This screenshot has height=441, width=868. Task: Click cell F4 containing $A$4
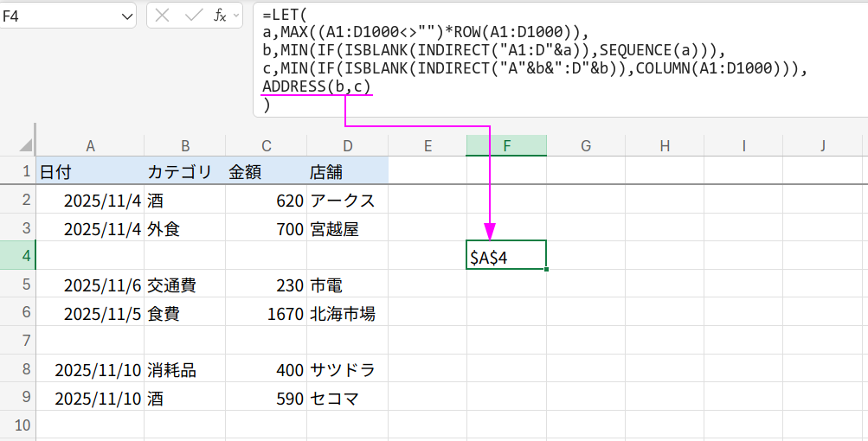pos(506,256)
